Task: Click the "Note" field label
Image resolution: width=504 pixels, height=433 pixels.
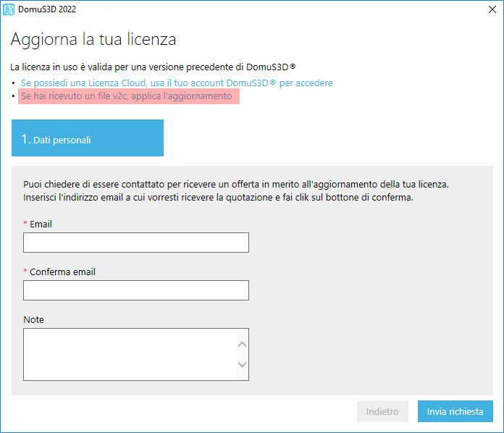Action: point(33,319)
